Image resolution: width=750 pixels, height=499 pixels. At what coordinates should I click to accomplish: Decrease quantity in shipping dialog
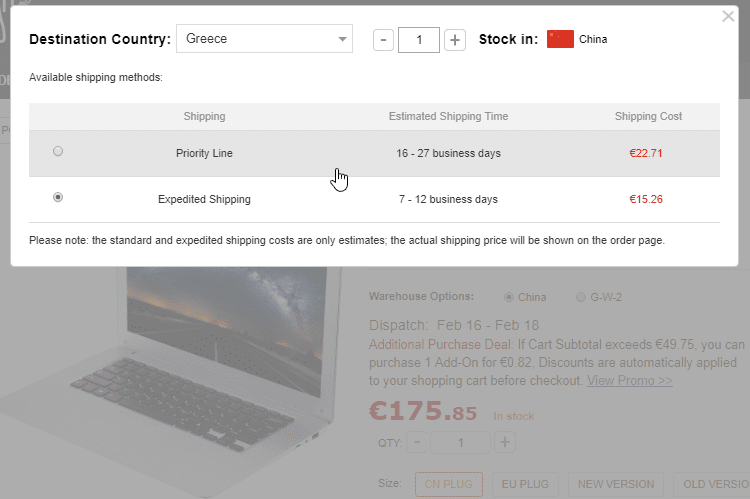click(383, 40)
